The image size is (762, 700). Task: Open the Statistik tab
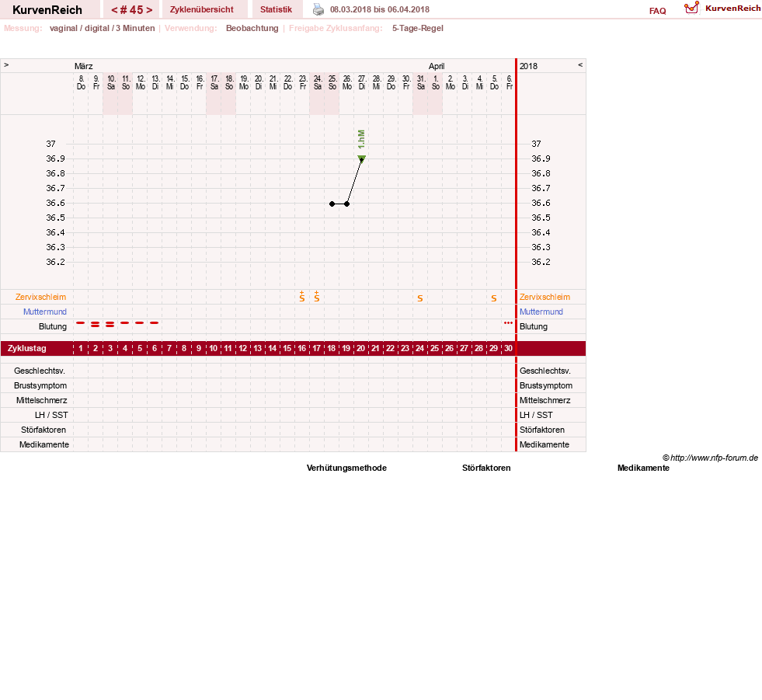click(276, 9)
